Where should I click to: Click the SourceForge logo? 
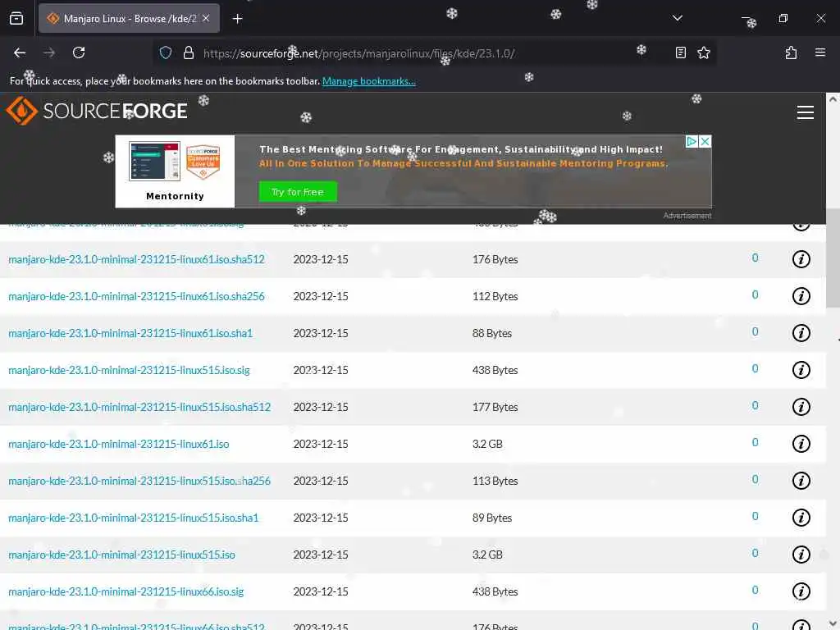pos(97,111)
